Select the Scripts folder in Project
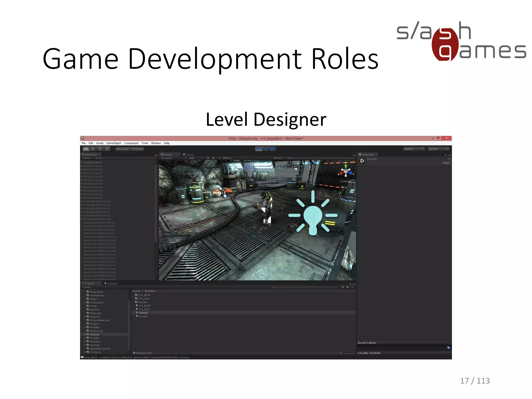 pos(94,338)
